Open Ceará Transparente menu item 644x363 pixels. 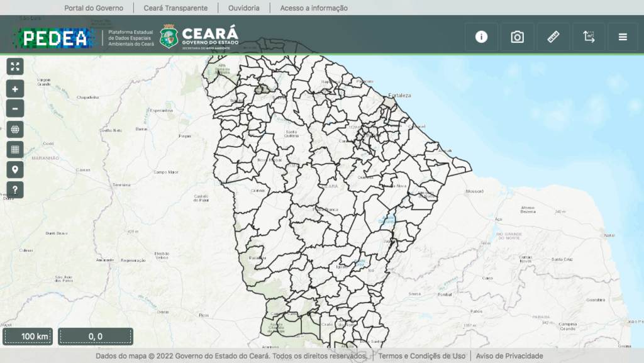tap(175, 8)
